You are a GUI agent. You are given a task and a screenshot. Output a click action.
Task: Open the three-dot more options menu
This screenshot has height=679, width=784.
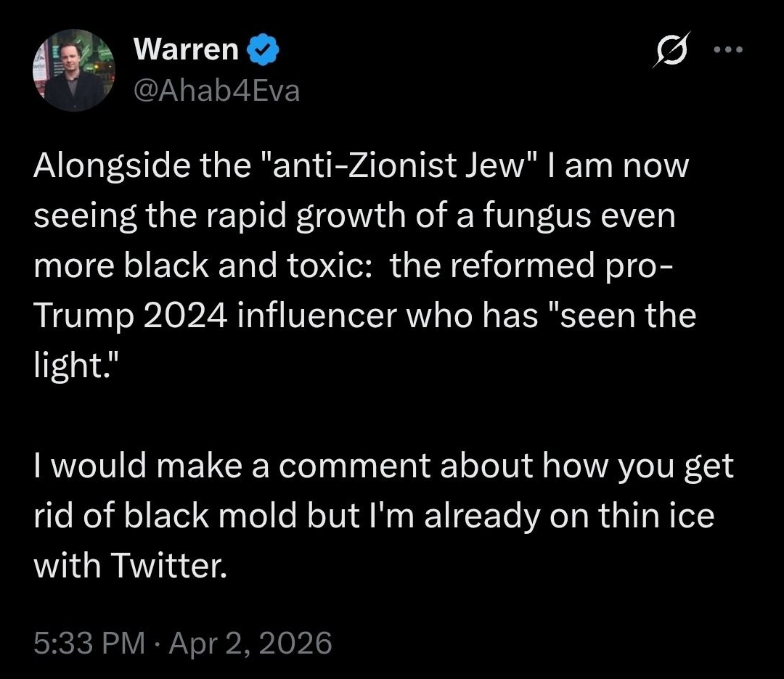coord(729,51)
